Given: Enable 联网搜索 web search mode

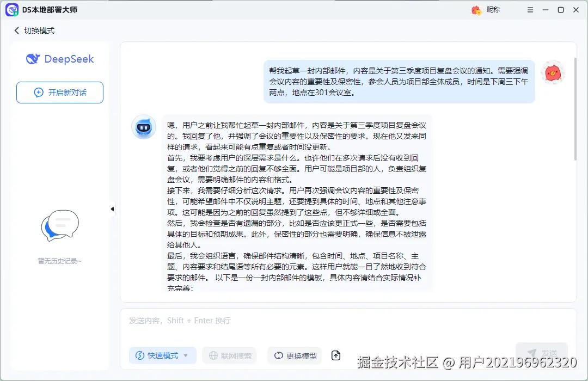Looking at the screenshot, I should 229,355.
